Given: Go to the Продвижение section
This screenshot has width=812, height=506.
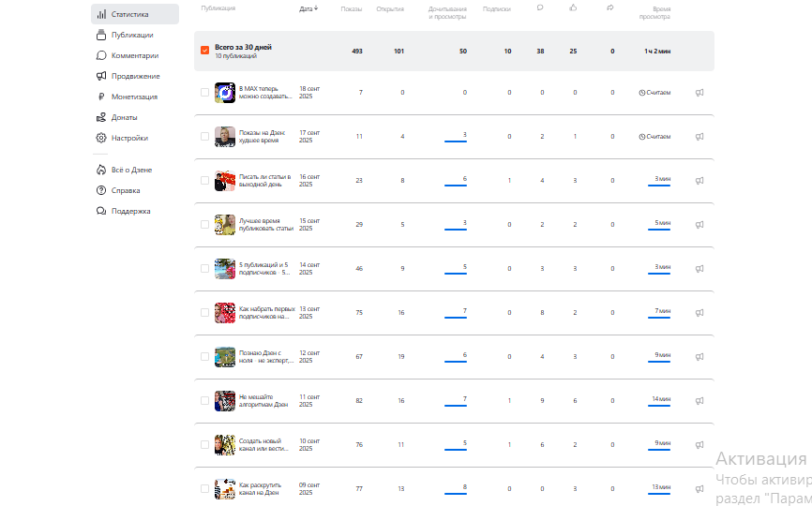Looking at the screenshot, I should pos(101,76).
